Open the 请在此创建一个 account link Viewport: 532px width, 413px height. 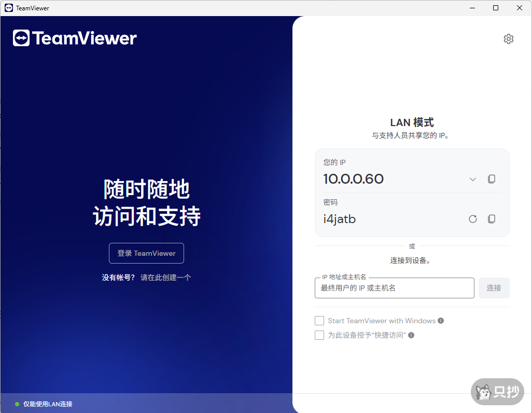(x=165, y=278)
